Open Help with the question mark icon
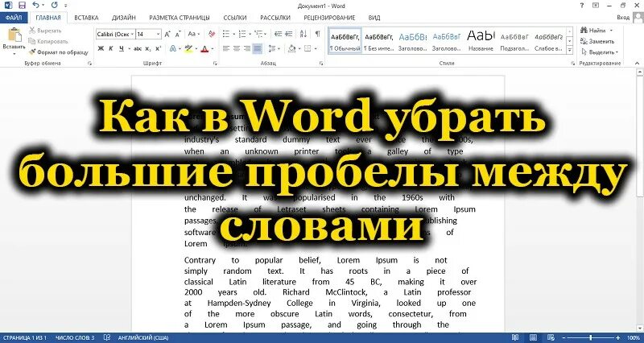Image resolution: width=644 pixels, height=343 pixels. (581, 6)
